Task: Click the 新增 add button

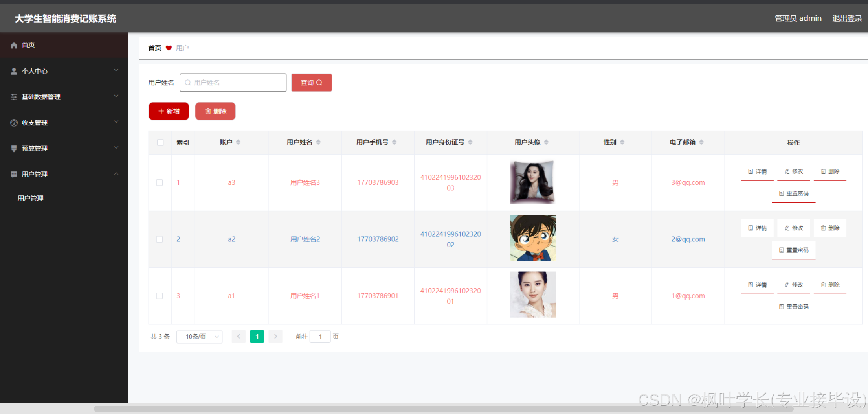Action: coord(169,111)
